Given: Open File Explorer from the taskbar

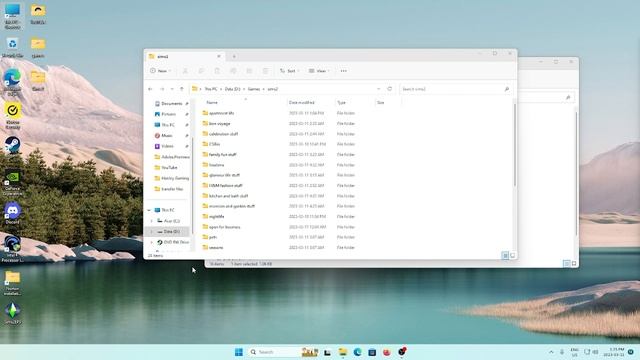Looking at the screenshot, I should coord(342,352).
